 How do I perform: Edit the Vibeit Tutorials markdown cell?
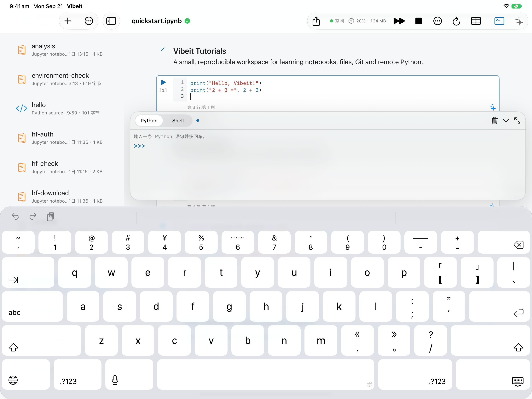pos(163,49)
